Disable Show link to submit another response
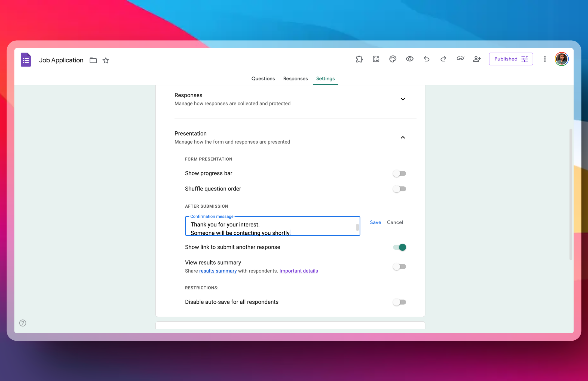Screen dimensions: 588x381 pos(399,247)
